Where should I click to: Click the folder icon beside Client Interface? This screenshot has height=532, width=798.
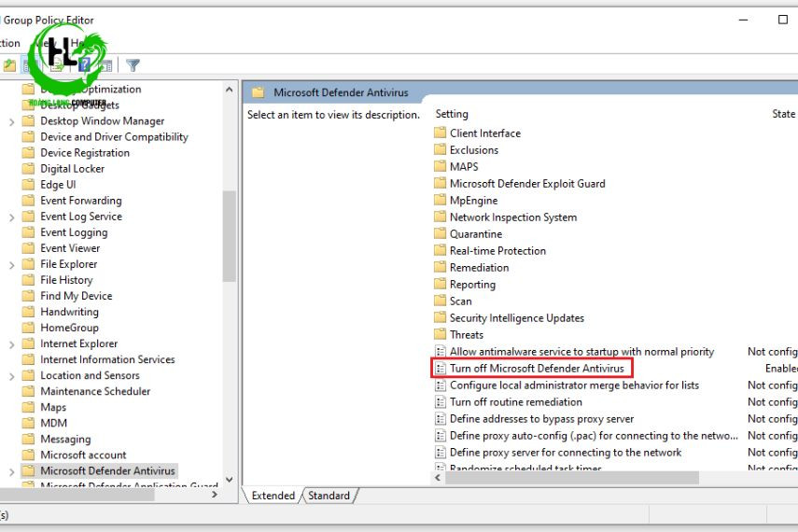[x=441, y=133]
